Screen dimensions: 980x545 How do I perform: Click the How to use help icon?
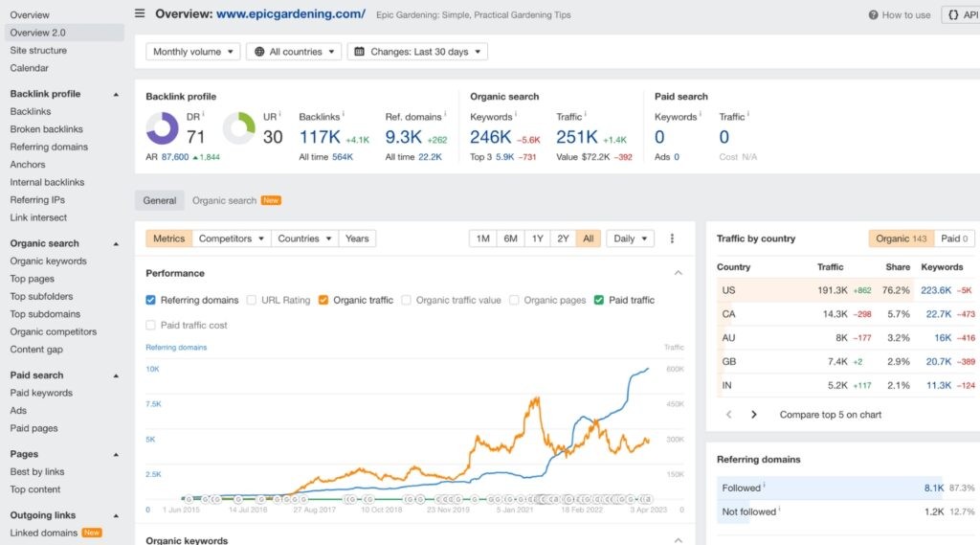pos(874,15)
